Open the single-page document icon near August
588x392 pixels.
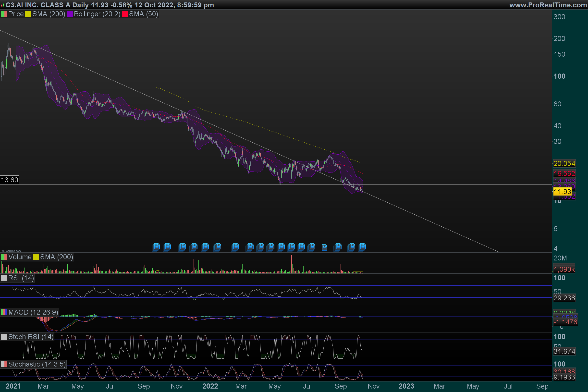click(324, 247)
